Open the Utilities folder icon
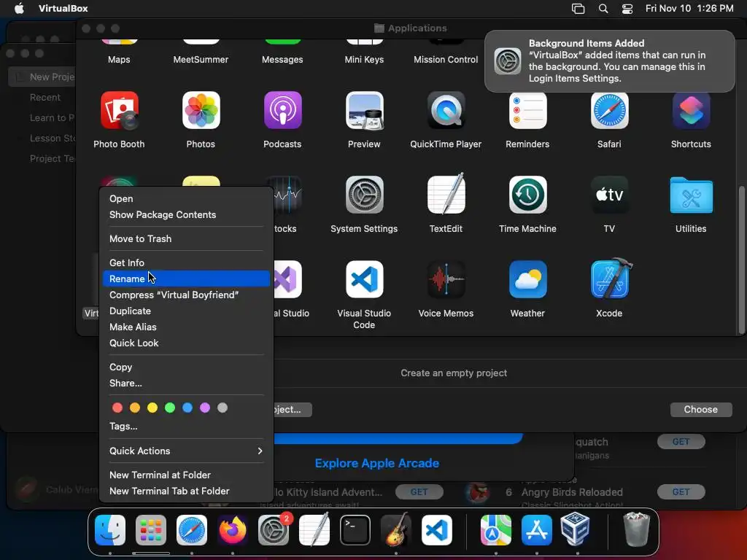The image size is (747, 560). [692, 195]
